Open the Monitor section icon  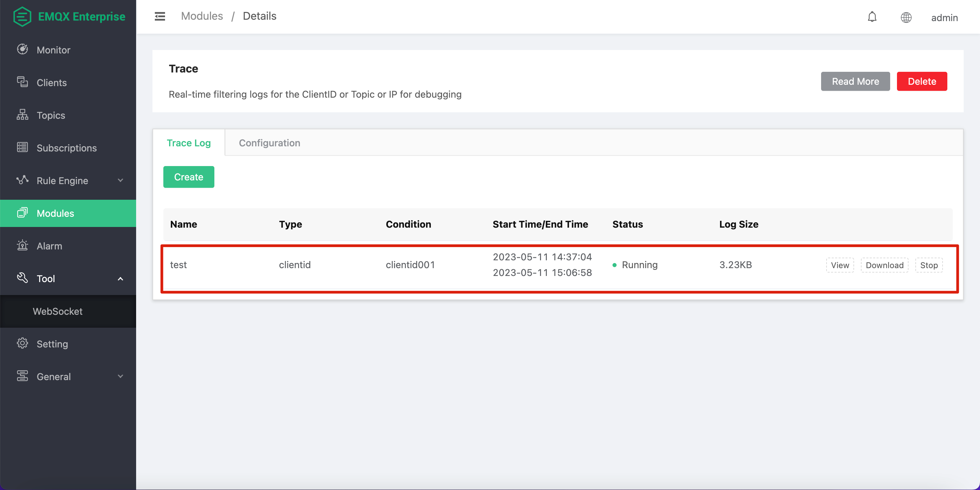pyautogui.click(x=22, y=50)
